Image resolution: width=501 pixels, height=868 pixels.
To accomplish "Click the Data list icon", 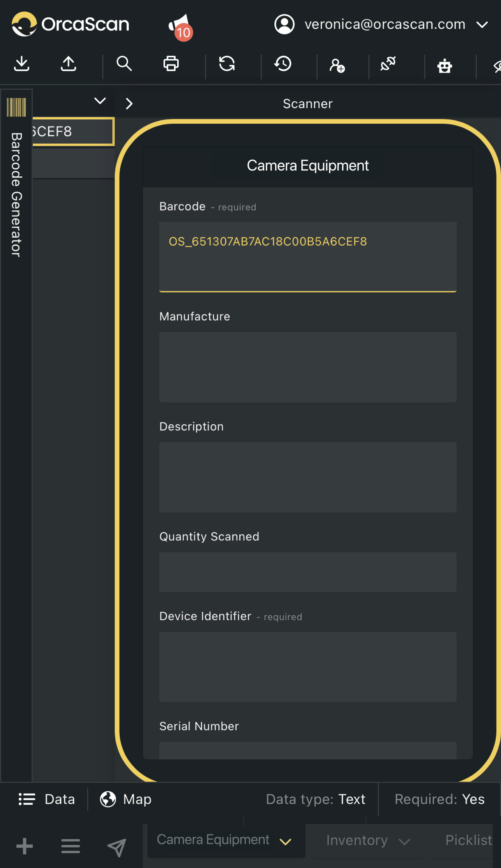I will coord(27,799).
